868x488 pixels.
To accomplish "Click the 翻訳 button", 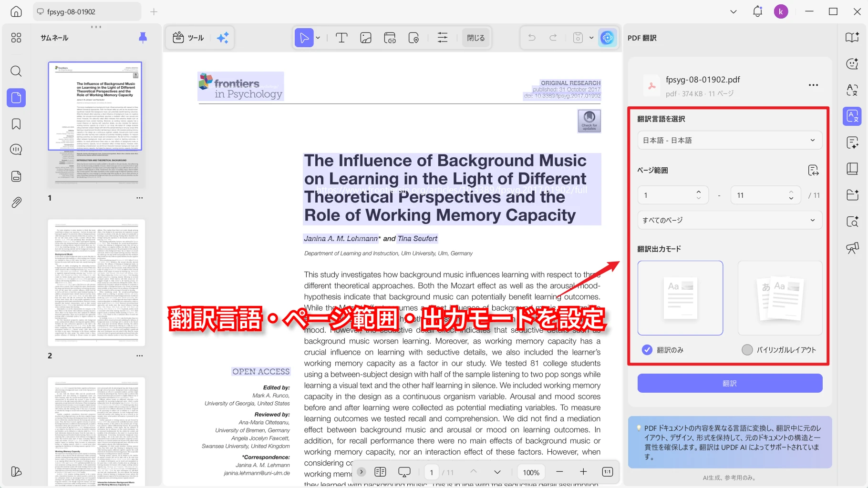I will tap(730, 383).
